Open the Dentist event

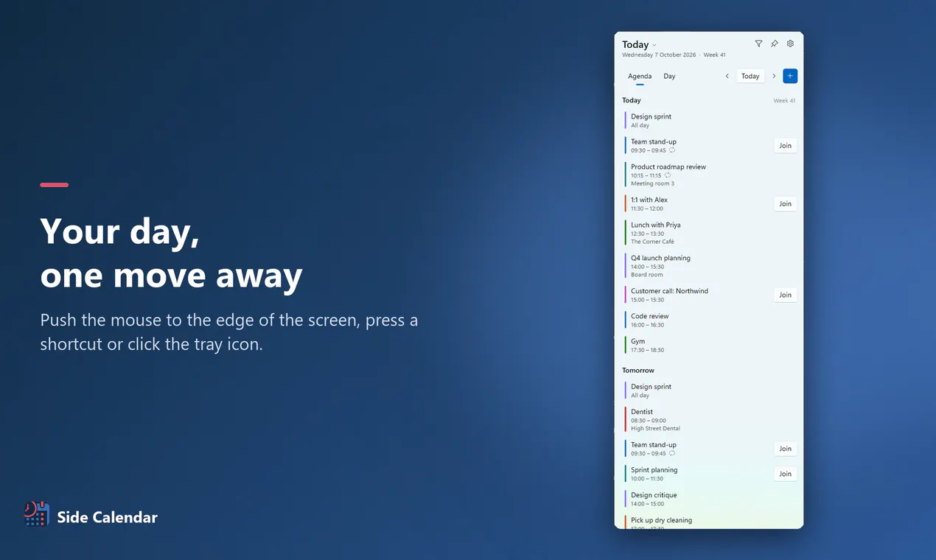710,419
